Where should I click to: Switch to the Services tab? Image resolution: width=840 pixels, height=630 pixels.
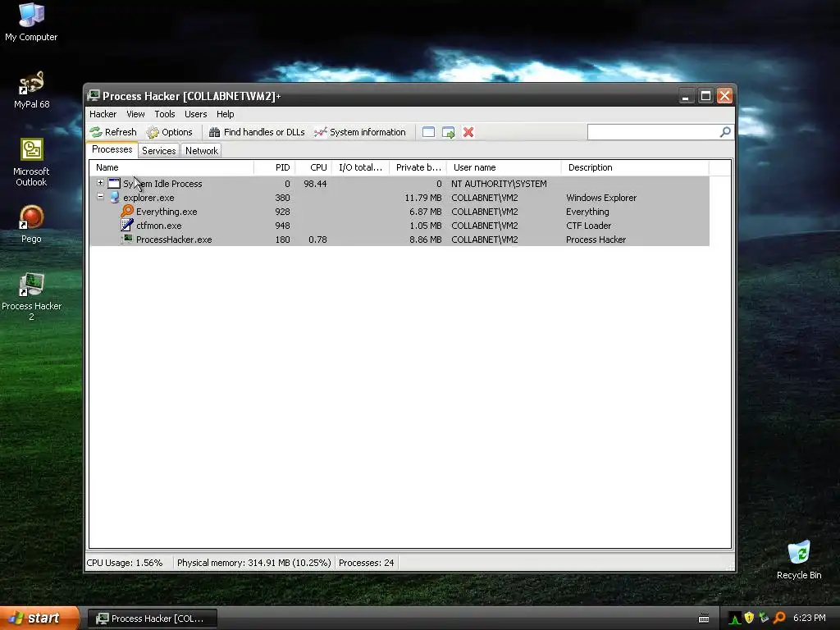[158, 151]
